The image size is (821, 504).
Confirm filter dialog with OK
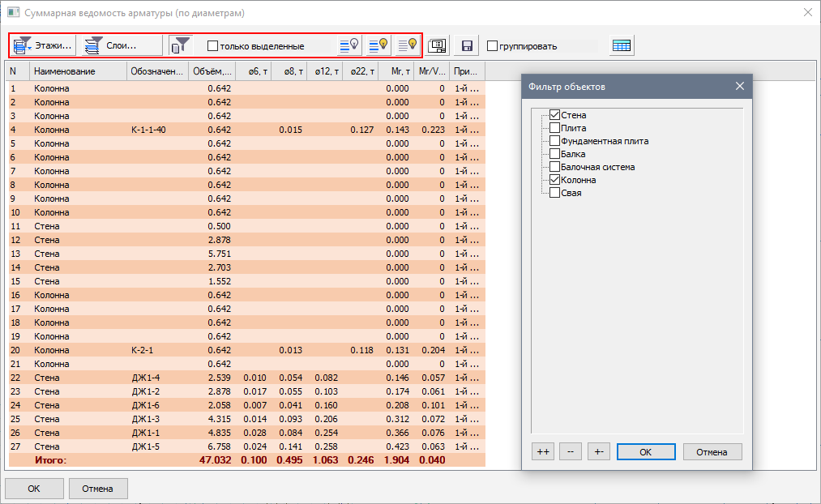645,452
